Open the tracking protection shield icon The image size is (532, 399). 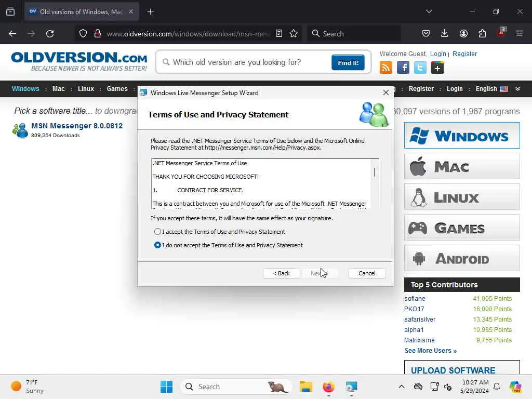(x=83, y=34)
